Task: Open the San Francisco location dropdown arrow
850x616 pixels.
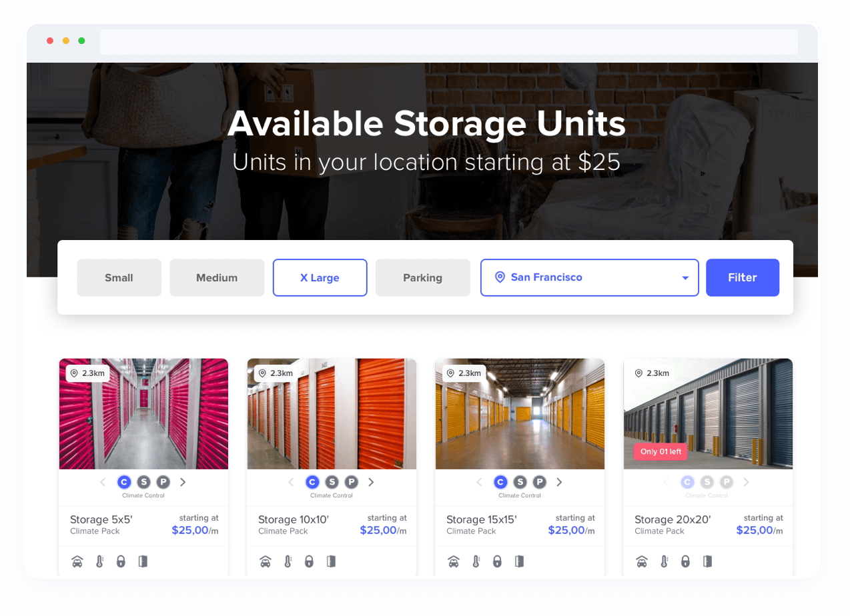Action: pos(685,278)
